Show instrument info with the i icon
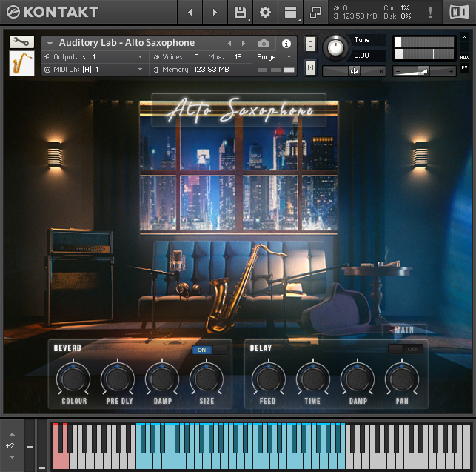The height and width of the screenshot is (472, 476). coord(286,44)
